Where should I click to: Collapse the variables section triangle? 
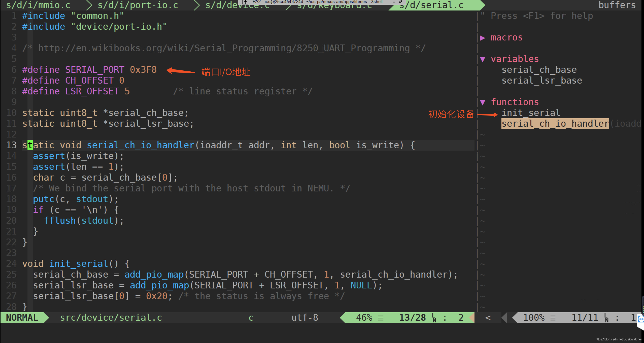pos(482,59)
